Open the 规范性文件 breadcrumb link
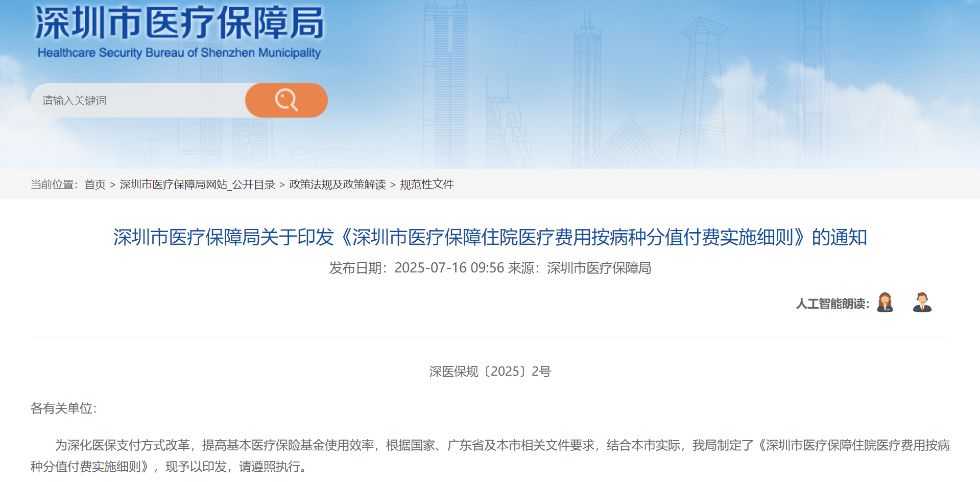980x482 pixels. click(426, 185)
